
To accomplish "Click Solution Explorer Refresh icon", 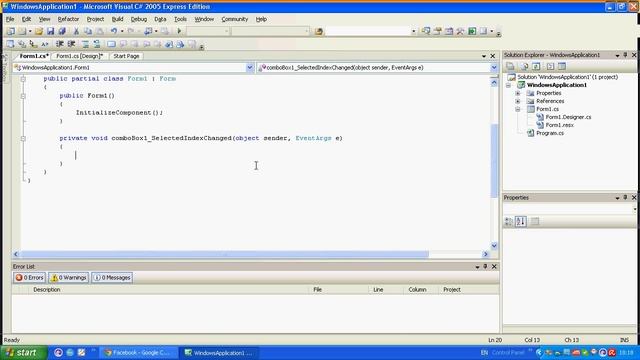I will coord(536,66).
